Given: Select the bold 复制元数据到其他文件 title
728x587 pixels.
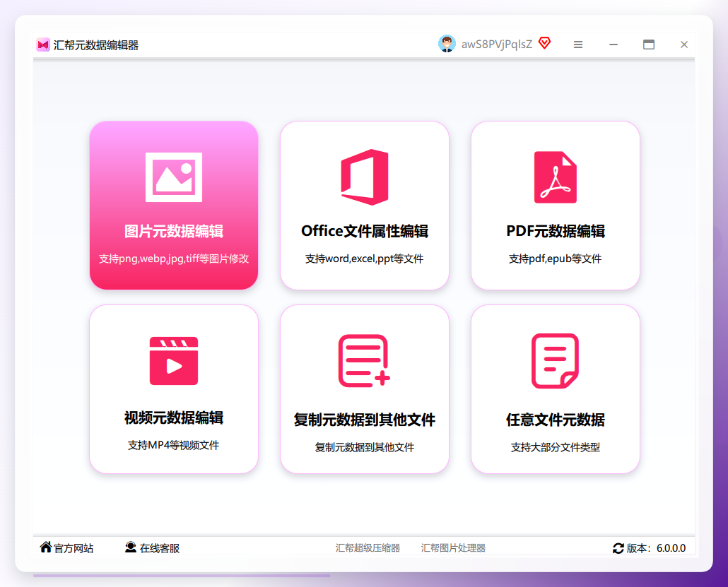Looking at the screenshot, I should (x=365, y=420).
